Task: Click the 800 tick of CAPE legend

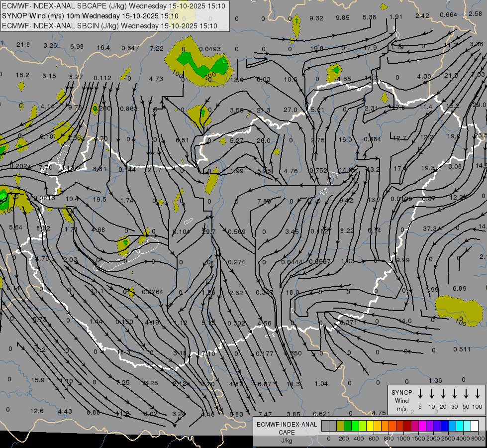Action: point(389,439)
